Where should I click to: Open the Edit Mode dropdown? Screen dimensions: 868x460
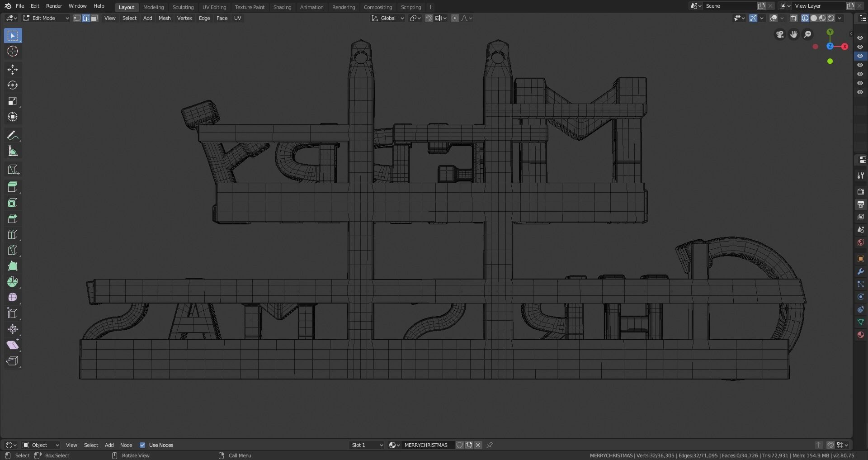click(46, 18)
